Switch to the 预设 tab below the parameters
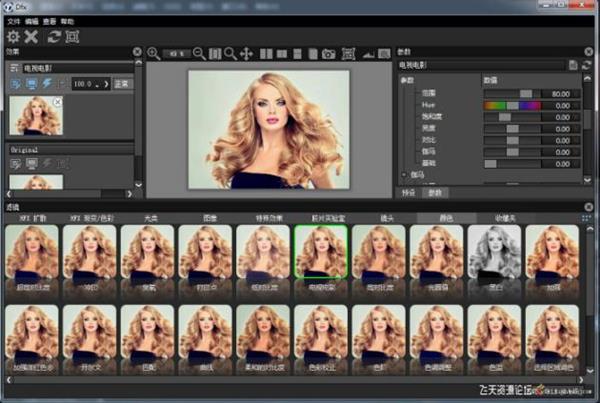Viewport: 600px width, 403px height. (408, 192)
